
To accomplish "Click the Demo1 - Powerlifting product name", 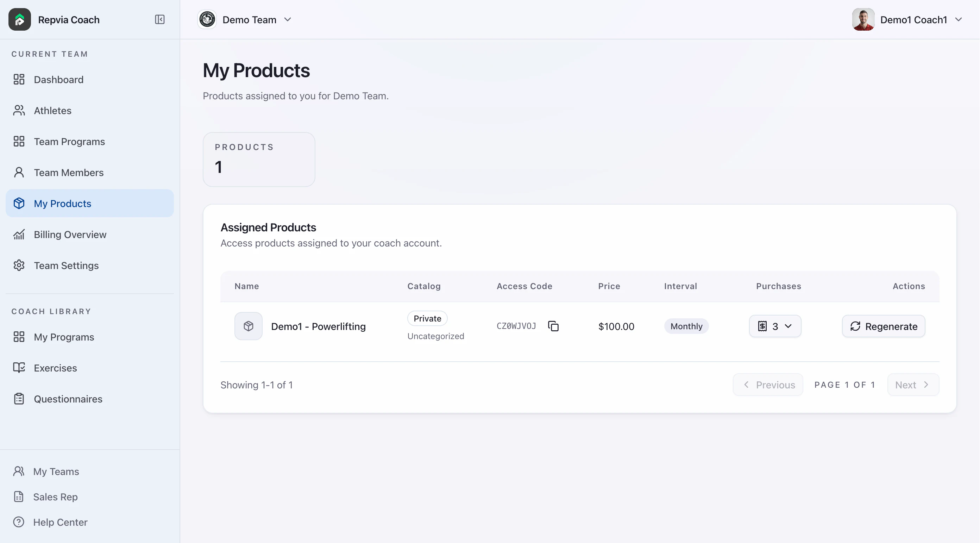I will pyautogui.click(x=319, y=326).
